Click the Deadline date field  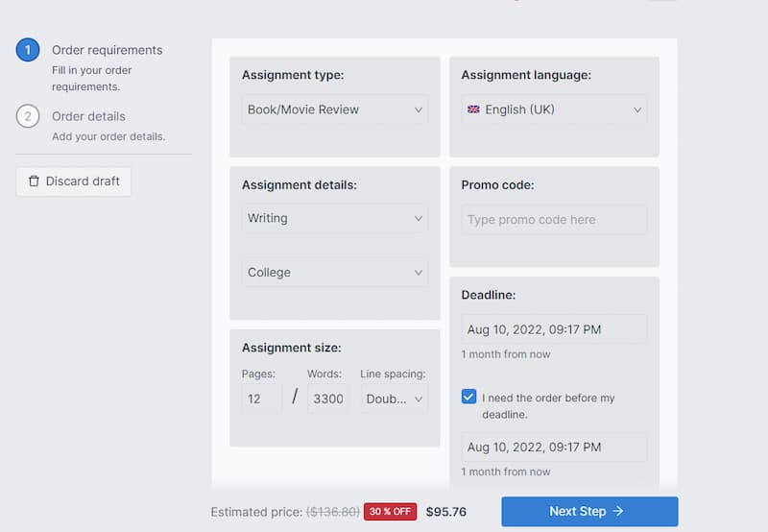pyautogui.click(x=554, y=329)
